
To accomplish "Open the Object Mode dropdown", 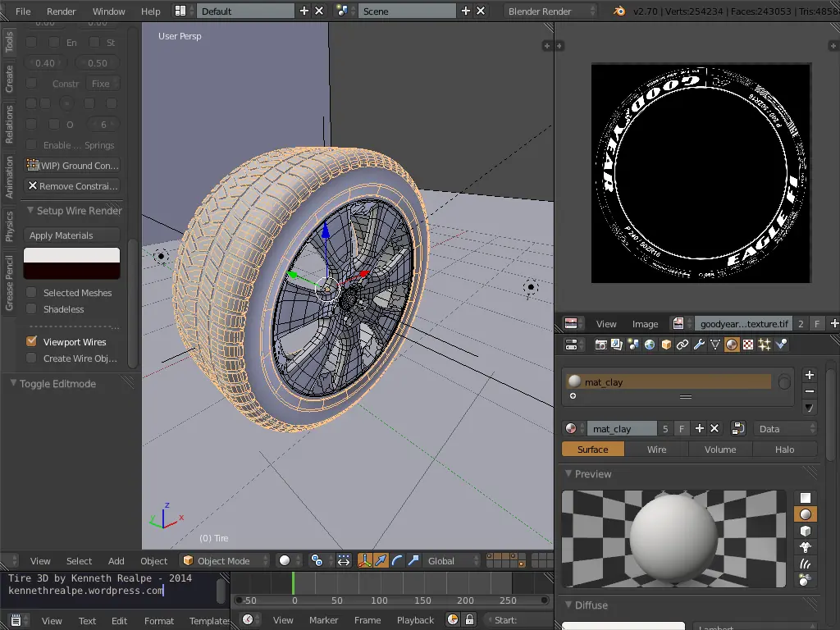I will point(225,561).
